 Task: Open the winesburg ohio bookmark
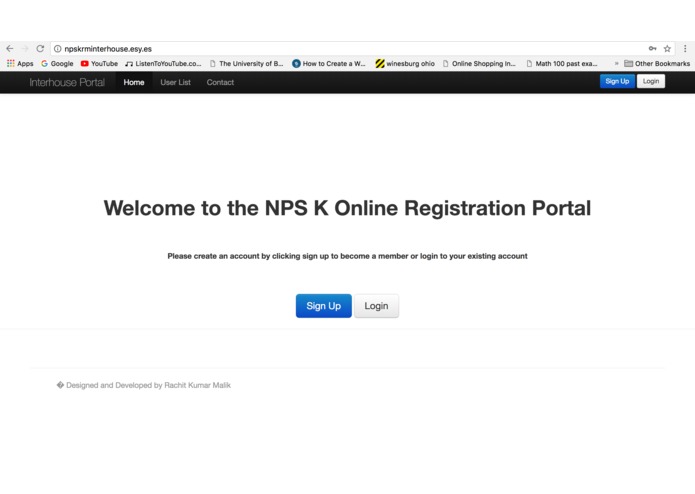(405, 64)
